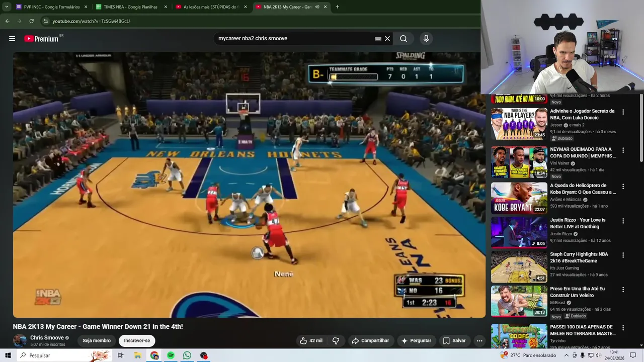The width and height of the screenshot is (644, 362).
Task: Click the video player to pause playback
Action: pos(249,185)
